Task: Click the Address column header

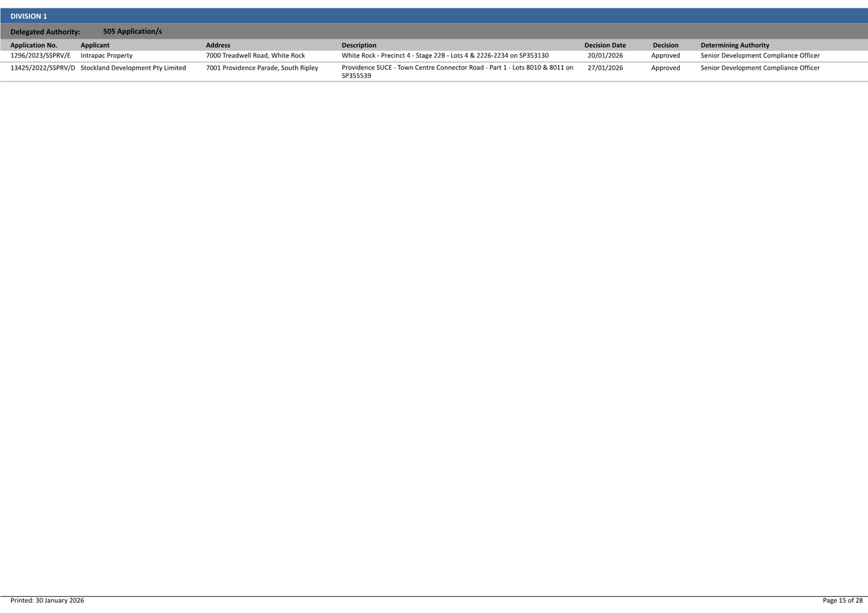Action: pos(218,45)
